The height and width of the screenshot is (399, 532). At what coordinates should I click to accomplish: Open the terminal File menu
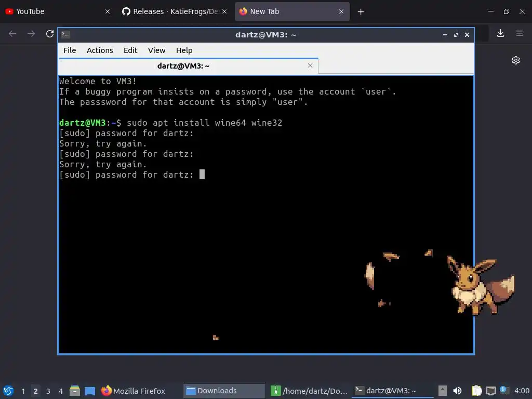70,50
